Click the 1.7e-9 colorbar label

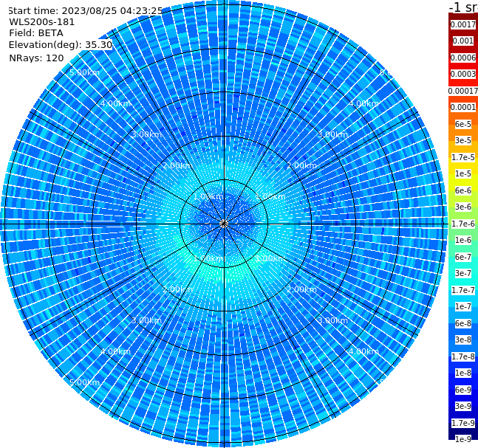463,423
